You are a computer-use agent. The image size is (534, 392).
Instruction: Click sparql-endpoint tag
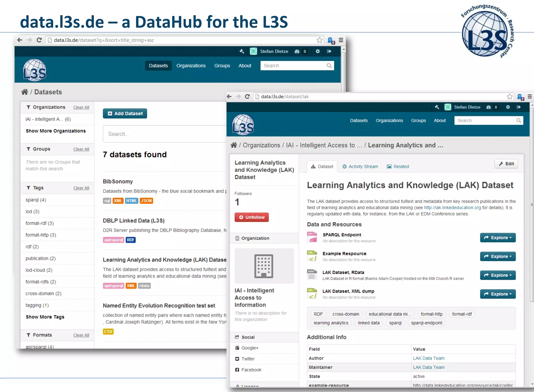coord(427,323)
